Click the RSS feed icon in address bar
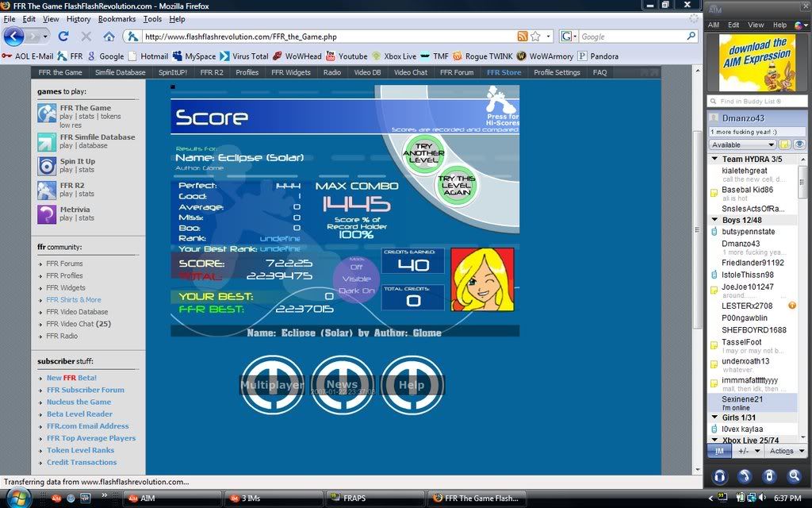Screen dimensions: 812x508 coord(522,37)
